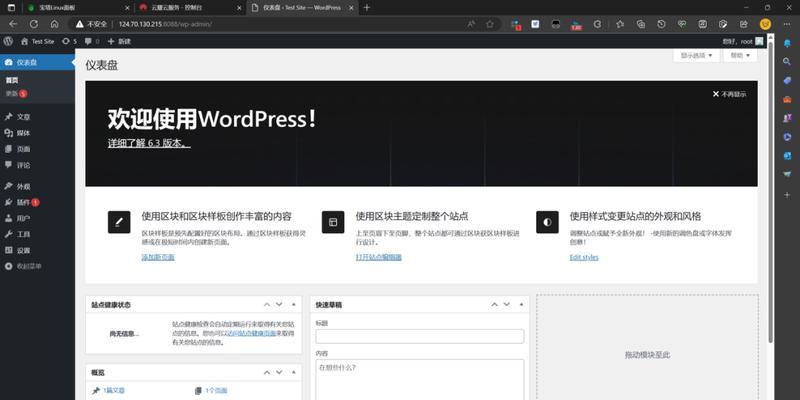Image resolution: width=800 pixels, height=400 pixels.
Task: Focus the 标题 title input field
Action: [419, 336]
